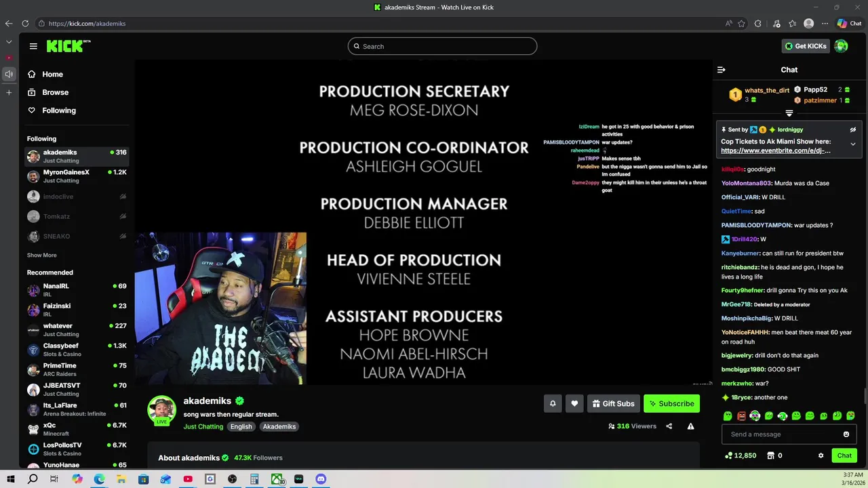This screenshot has height=488, width=868.
Task: Click the whats_the_dirt top gifter
Action: 766,90
